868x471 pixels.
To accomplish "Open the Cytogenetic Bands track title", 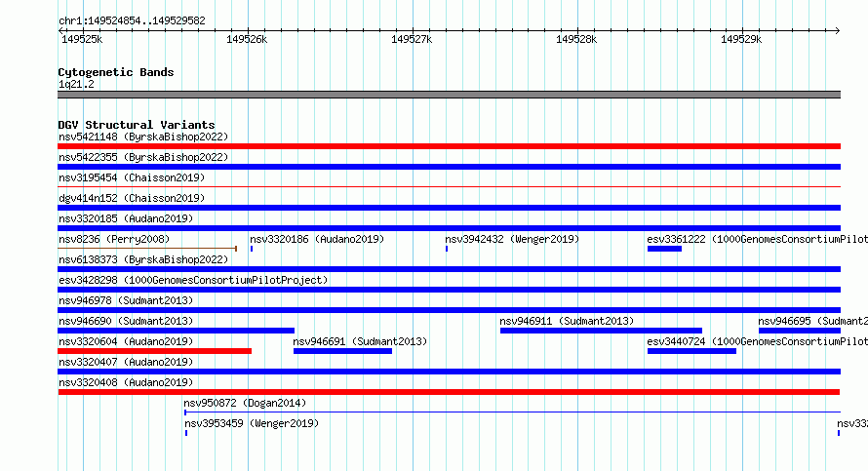I will 116,72.
